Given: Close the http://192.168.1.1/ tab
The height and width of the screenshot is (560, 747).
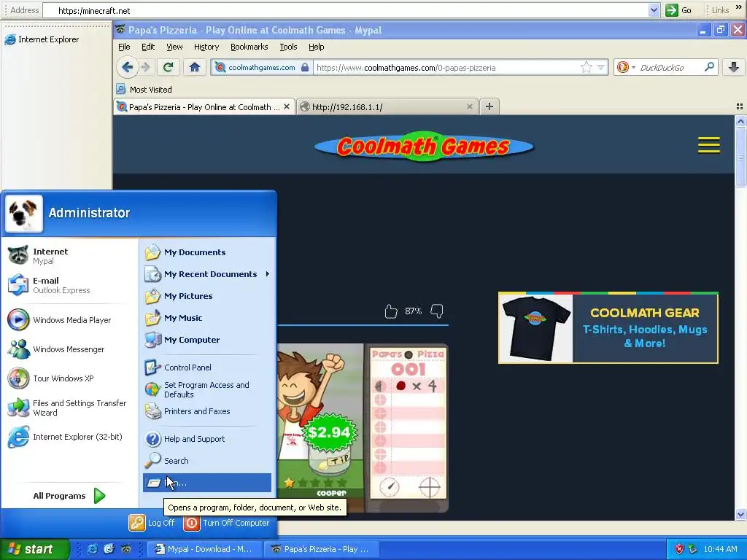Looking at the screenshot, I should click(x=469, y=106).
